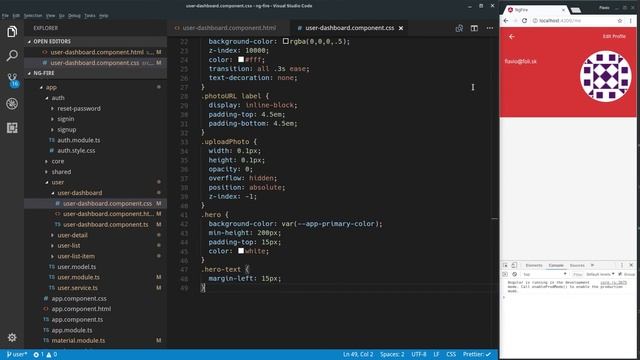Open the Chrome three-dot menu
640x360 pixels.
click(x=631, y=20)
